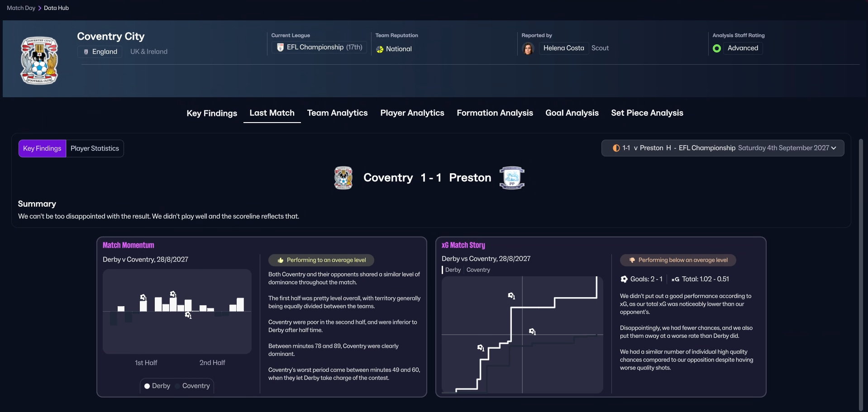Select the purple Key Findings sub-tab
Screen dimensions: 868x412
(x=42, y=148)
